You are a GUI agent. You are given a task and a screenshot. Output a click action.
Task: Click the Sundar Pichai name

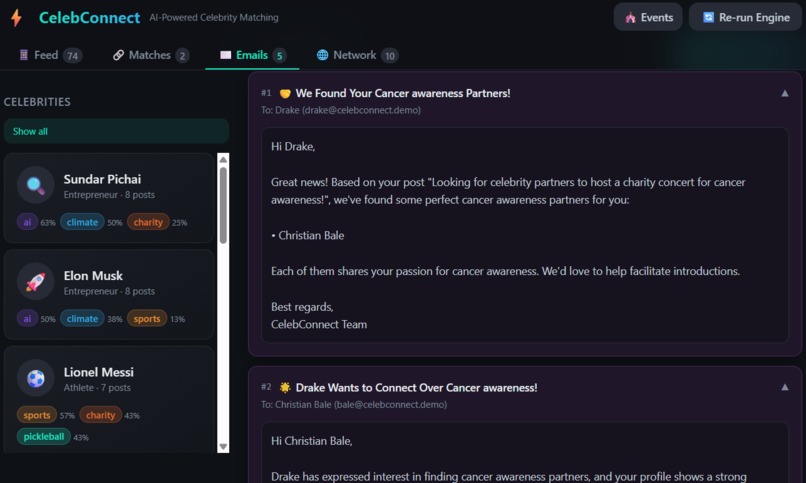pos(102,179)
